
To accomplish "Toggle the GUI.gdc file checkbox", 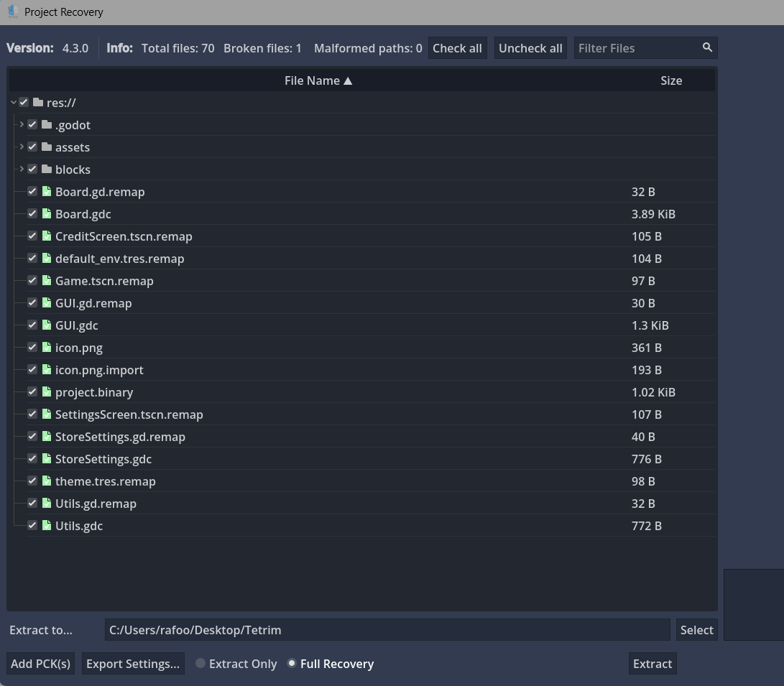I will 32,325.
